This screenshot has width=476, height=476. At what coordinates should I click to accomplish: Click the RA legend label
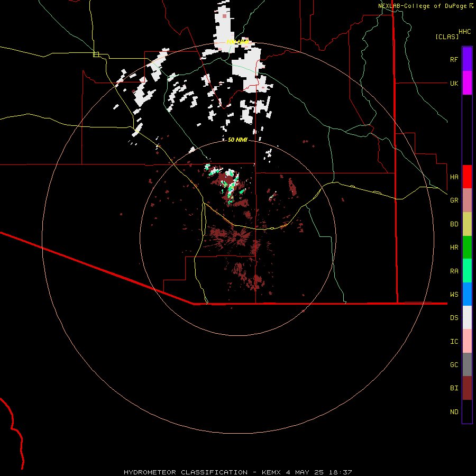click(x=454, y=271)
